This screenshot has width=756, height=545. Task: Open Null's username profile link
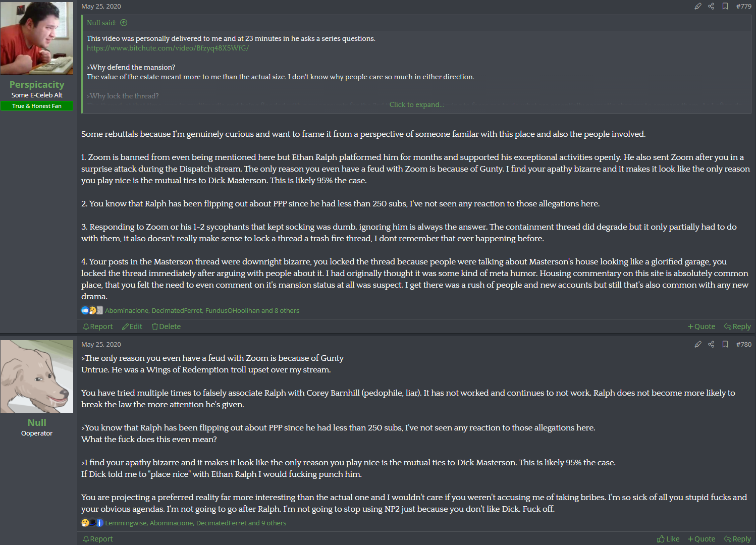point(37,422)
